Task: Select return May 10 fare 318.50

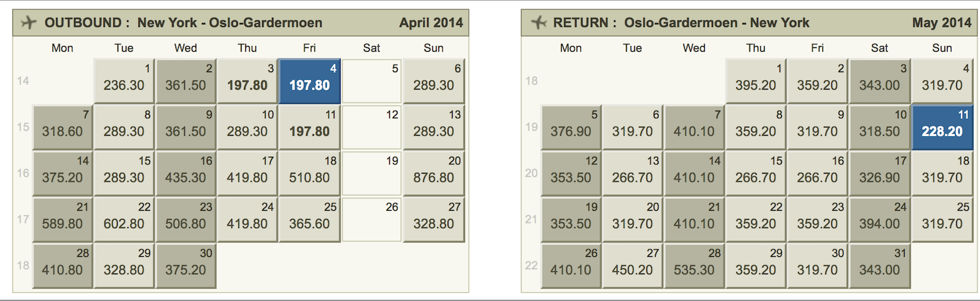Action: (880, 127)
